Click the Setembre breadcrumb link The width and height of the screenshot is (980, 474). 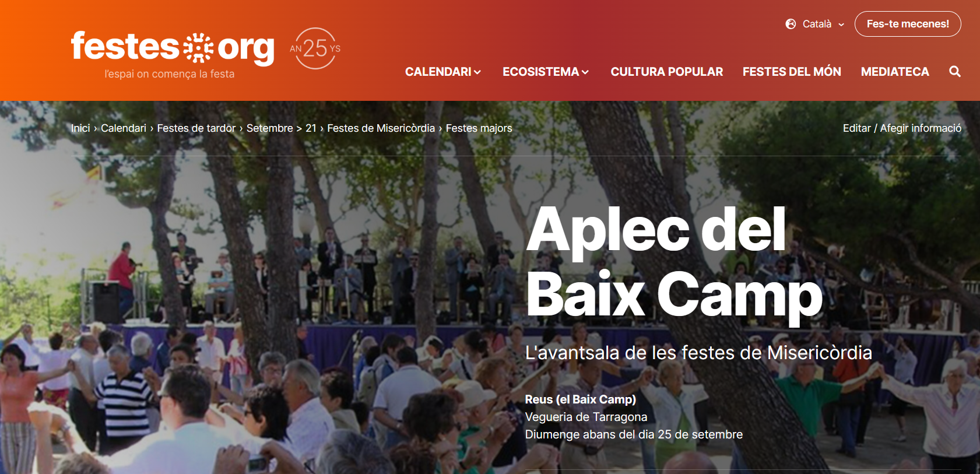coord(270,128)
